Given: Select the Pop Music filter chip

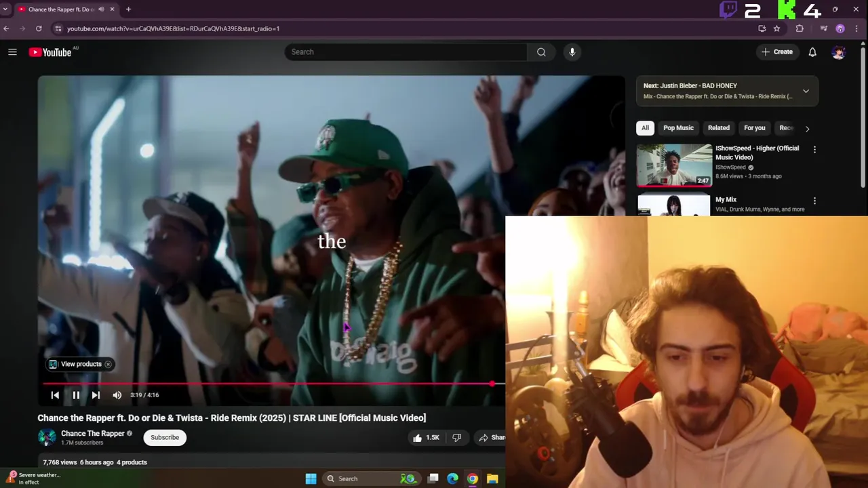Looking at the screenshot, I should [678, 128].
